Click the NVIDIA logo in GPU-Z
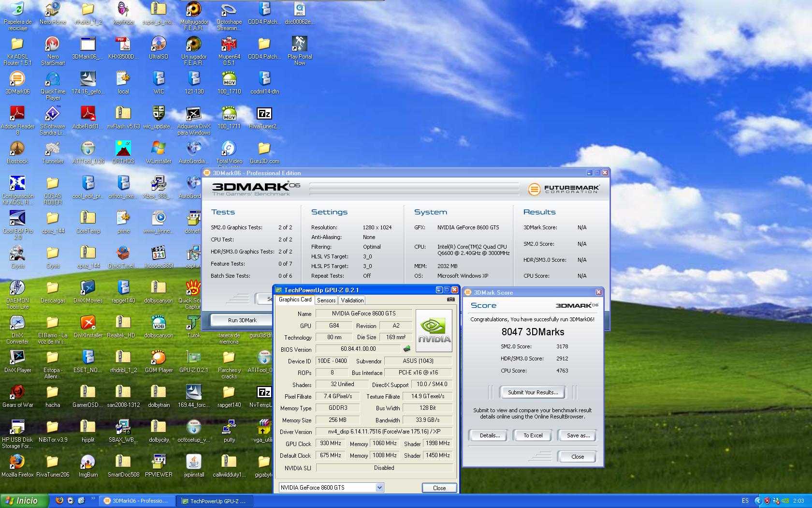Image resolution: width=812 pixels, height=508 pixels. click(434, 331)
